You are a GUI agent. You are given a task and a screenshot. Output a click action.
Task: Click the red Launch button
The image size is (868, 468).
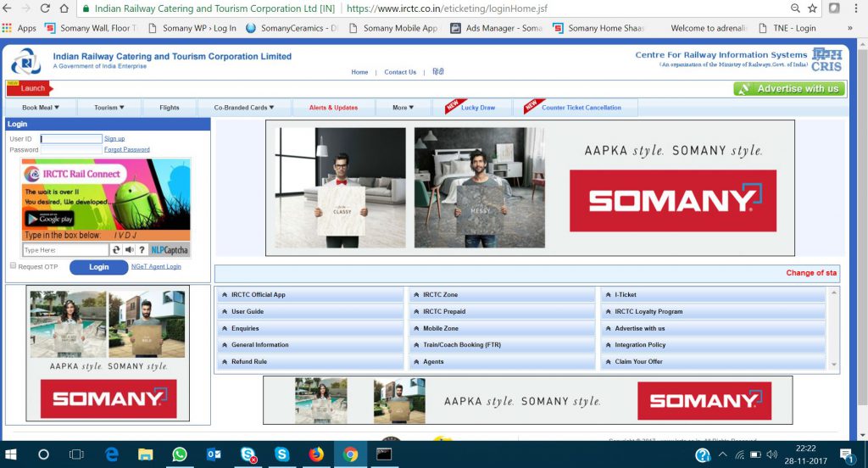tap(30, 88)
